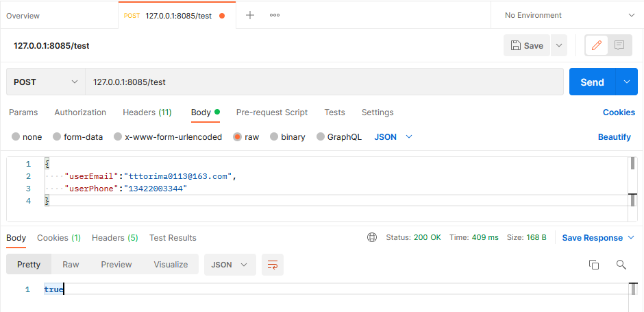Click the request name 127.0.0.1:8085/test title
644x312 pixels.
52,46
